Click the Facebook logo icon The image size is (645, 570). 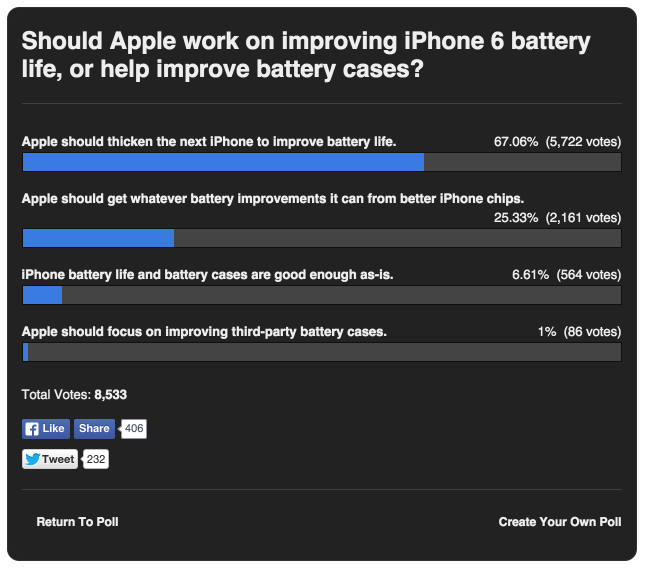pos(32,429)
